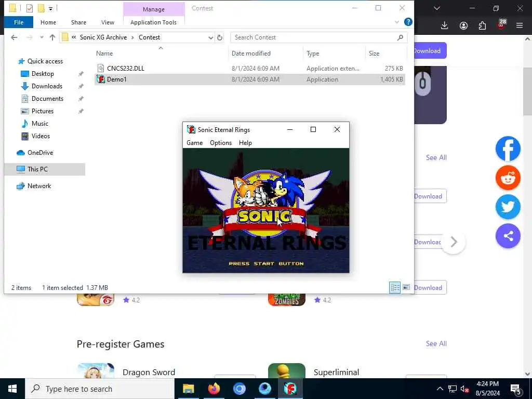
Task: Open Quick access in navigation pane
Action: click(x=45, y=61)
